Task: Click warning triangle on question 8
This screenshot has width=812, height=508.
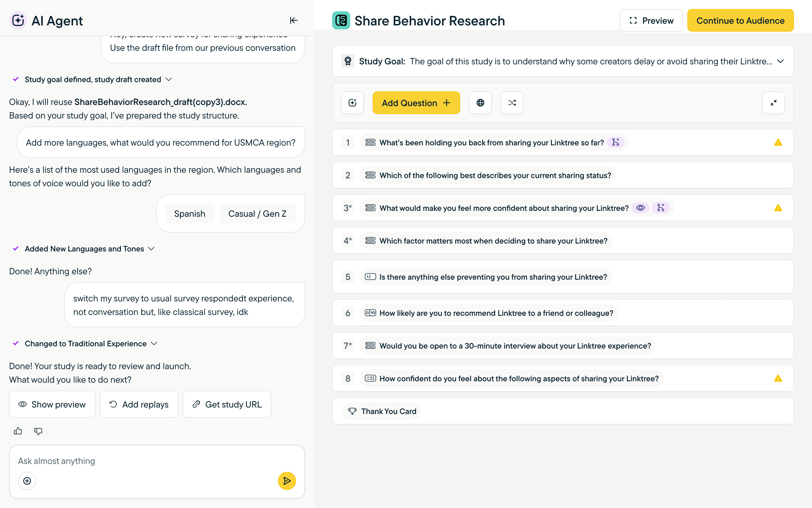Action: point(778,379)
